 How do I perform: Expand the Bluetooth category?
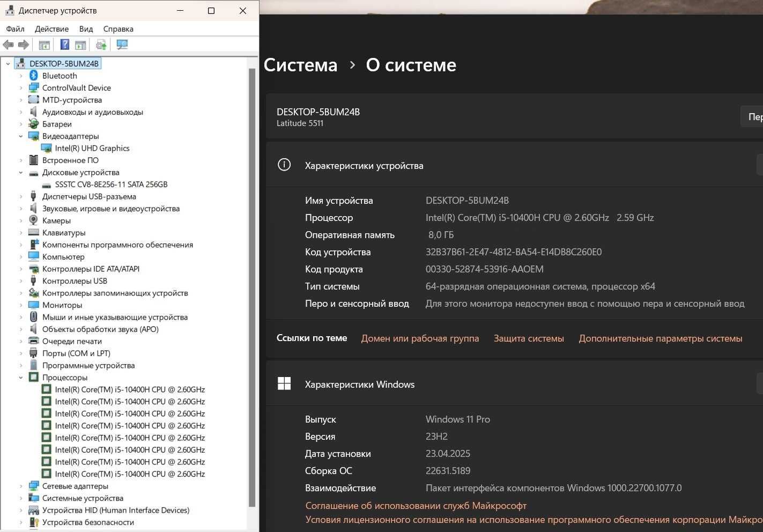21,76
